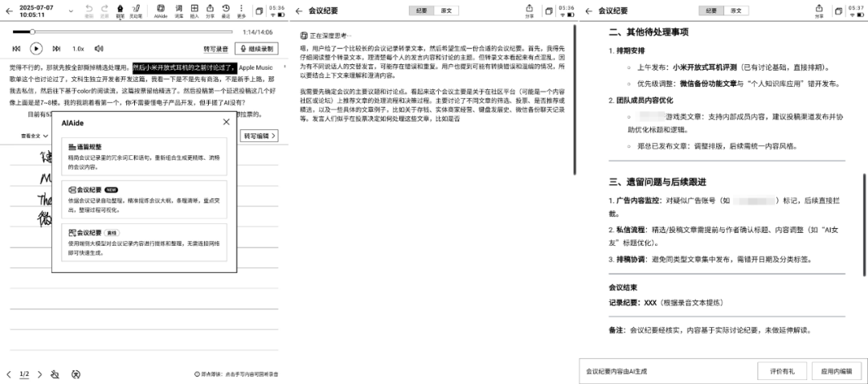Click the 正在深度思考 status line

[x=326, y=35]
